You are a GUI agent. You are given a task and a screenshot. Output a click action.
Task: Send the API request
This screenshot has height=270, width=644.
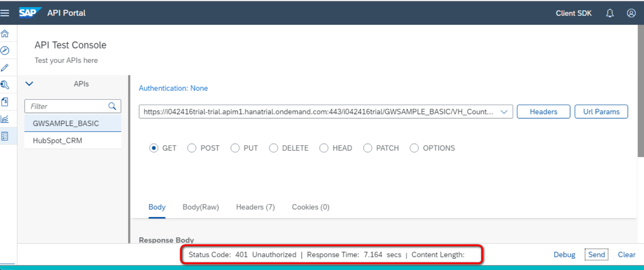[596, 255]
